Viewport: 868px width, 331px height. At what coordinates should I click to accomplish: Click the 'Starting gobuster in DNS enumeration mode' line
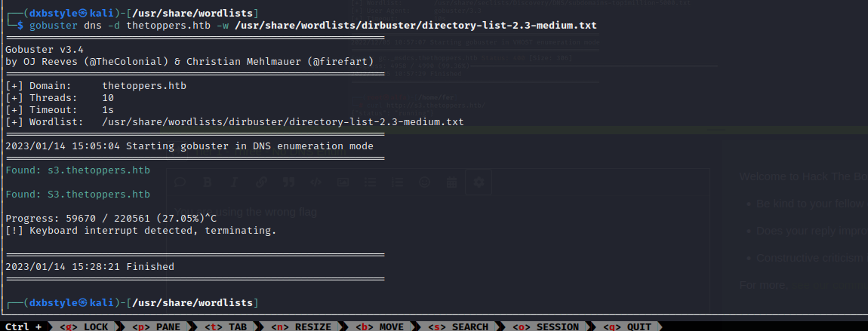pos(189,146)
